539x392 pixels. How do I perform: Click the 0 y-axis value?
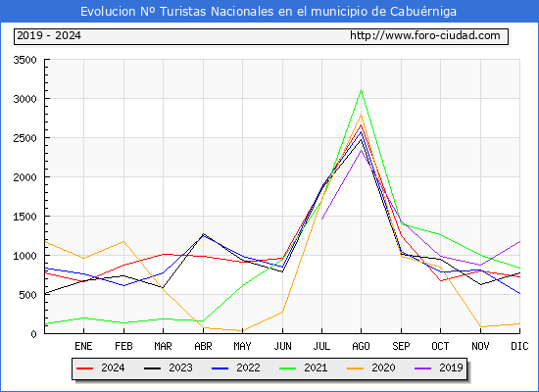(x=33, y=334)
